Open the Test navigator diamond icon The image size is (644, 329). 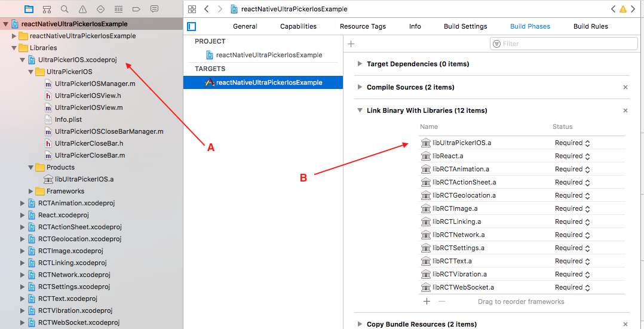pos(100,8)
